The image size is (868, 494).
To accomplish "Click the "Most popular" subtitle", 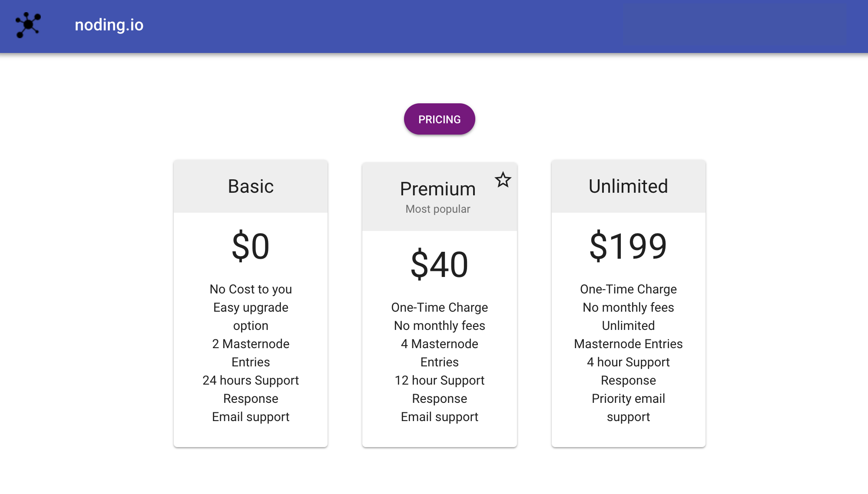I will [437, 209].
